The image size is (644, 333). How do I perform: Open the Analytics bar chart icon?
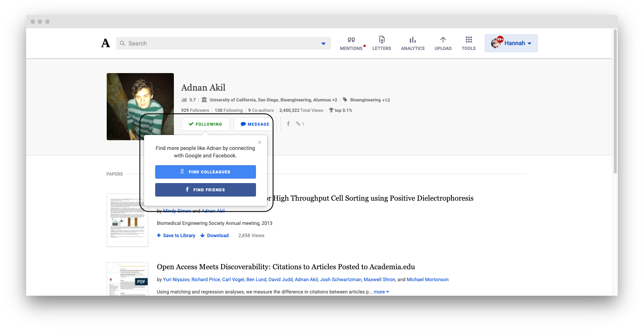point(413,40)
